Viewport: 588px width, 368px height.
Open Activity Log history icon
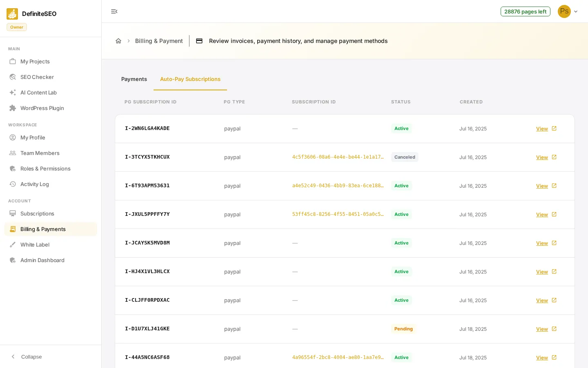(13, 184)
